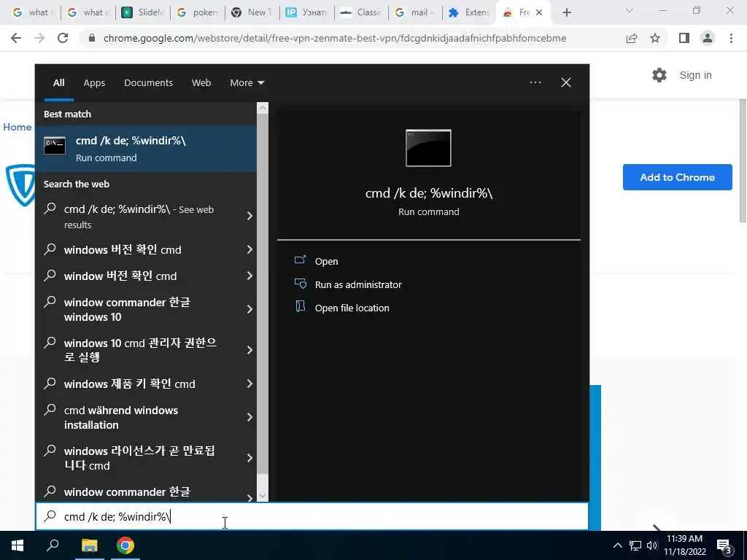747x560 pixels.
Task: Switch to the Extens browser tab
Action: (x=469, y=12)
